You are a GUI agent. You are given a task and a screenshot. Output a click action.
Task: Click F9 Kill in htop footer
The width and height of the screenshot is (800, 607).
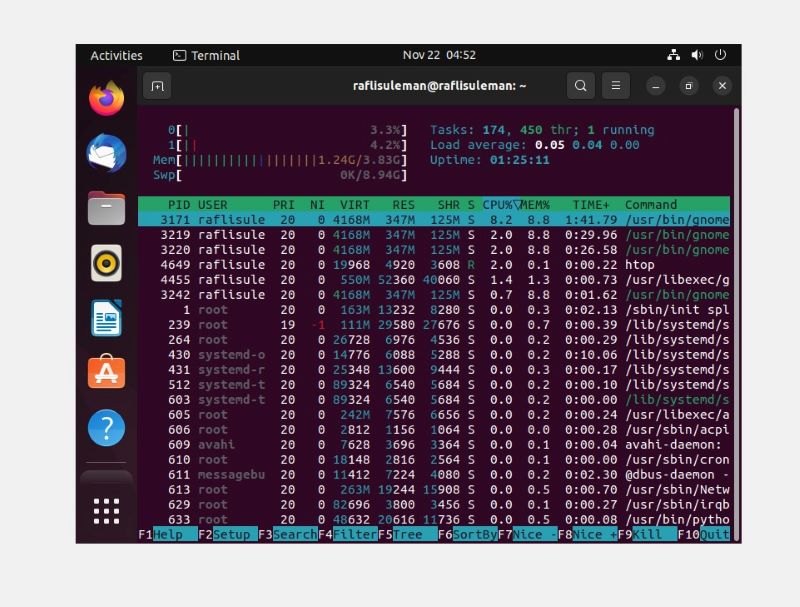click(x=647, y=535)
